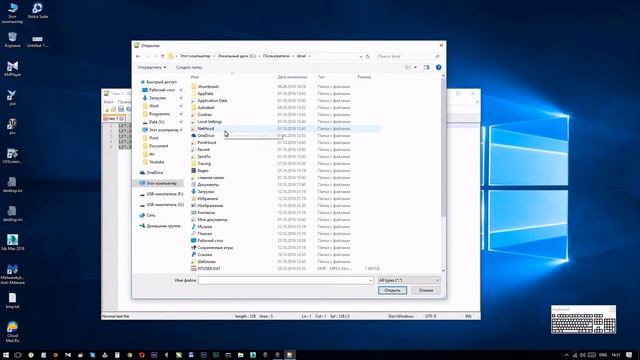Select Programms folder in quick access

point(156,114)
